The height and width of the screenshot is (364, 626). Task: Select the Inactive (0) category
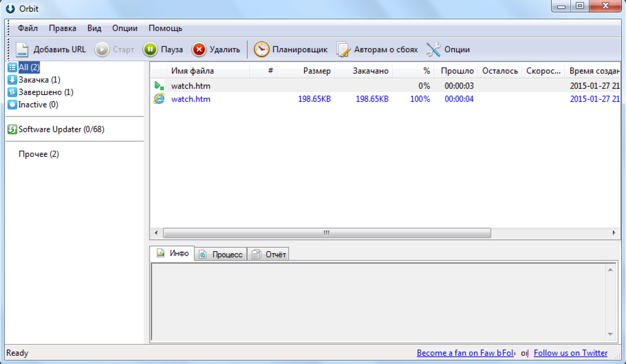tap(38, 105)
